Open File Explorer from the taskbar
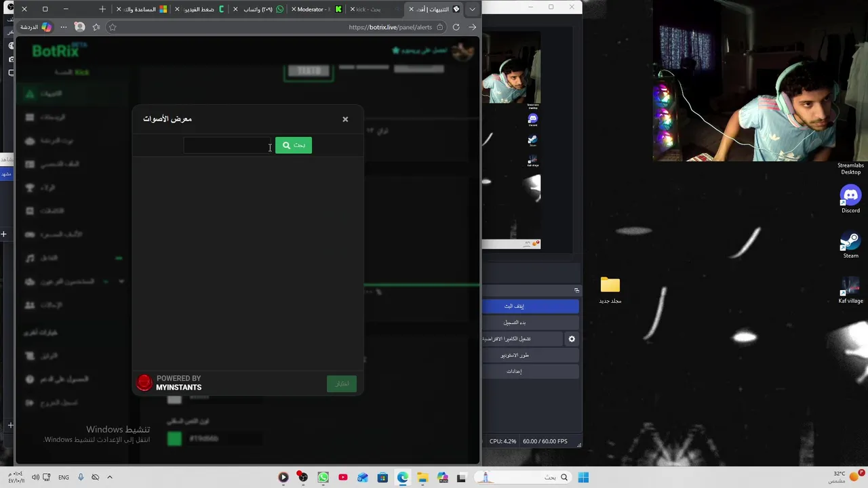868x488 pixels. tap(422, 477)
